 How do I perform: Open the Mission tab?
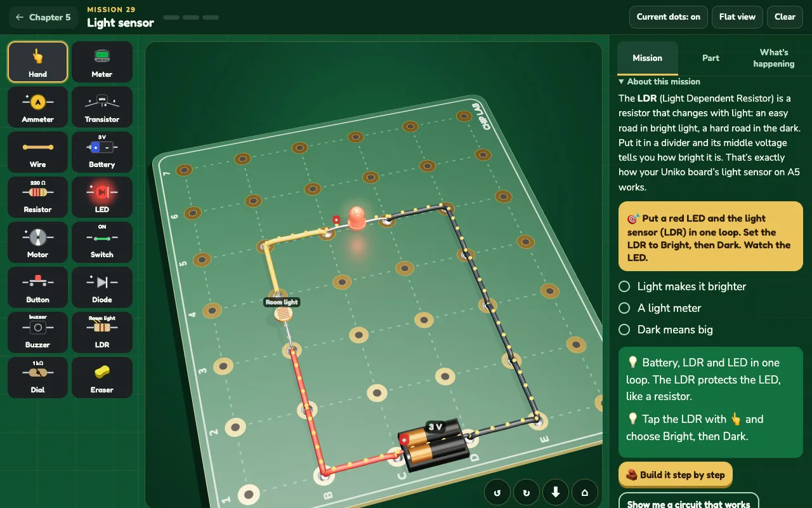[648, 58]
